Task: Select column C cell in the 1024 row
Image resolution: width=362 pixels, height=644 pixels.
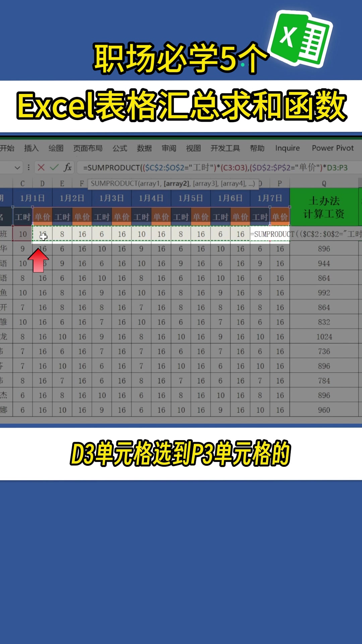Action: [x=22, y=337]
